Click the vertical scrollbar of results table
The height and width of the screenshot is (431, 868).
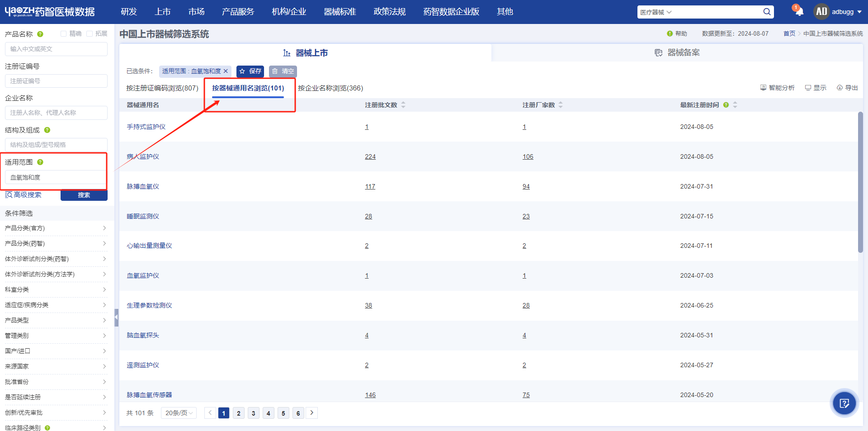point(860,182)
